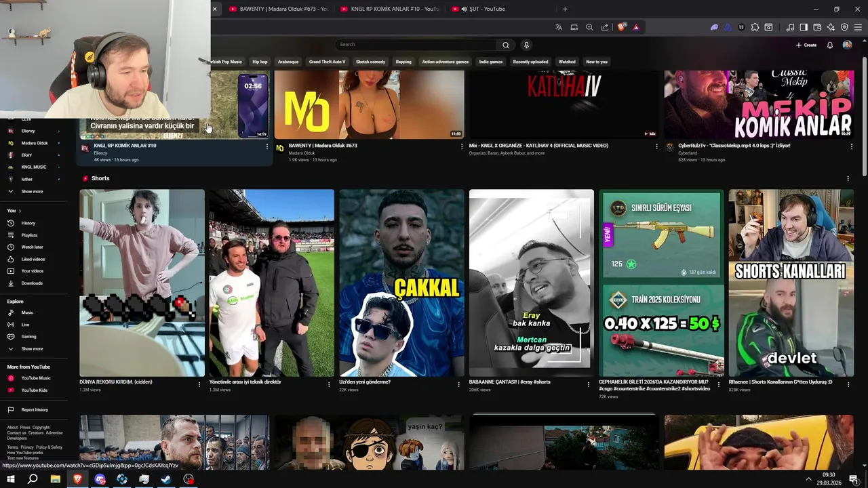Select the Hip hop filter chip

260,62
